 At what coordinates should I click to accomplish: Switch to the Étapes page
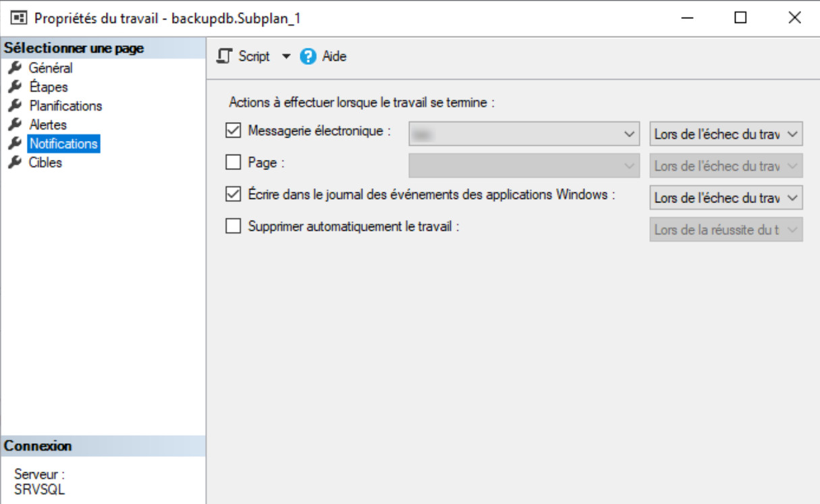point(48,87)
